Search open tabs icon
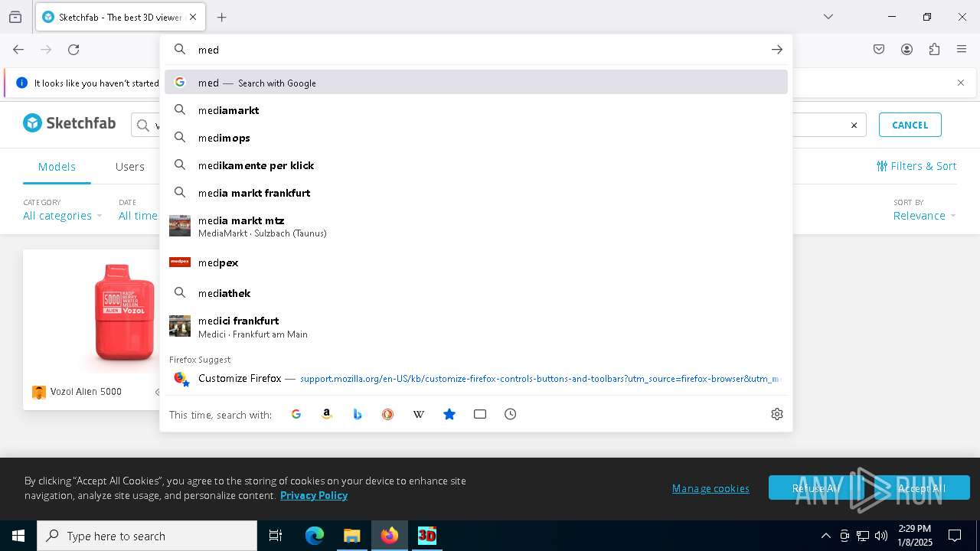980x551 pixels. [x=480, y=414]
